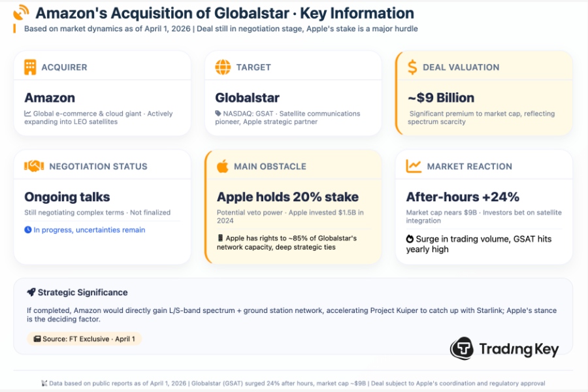Click the Apple logo icon by MAIN OBSTACLE
Image resolution: width=588 pixels, height=392 pixels.
tap(223, 166)
